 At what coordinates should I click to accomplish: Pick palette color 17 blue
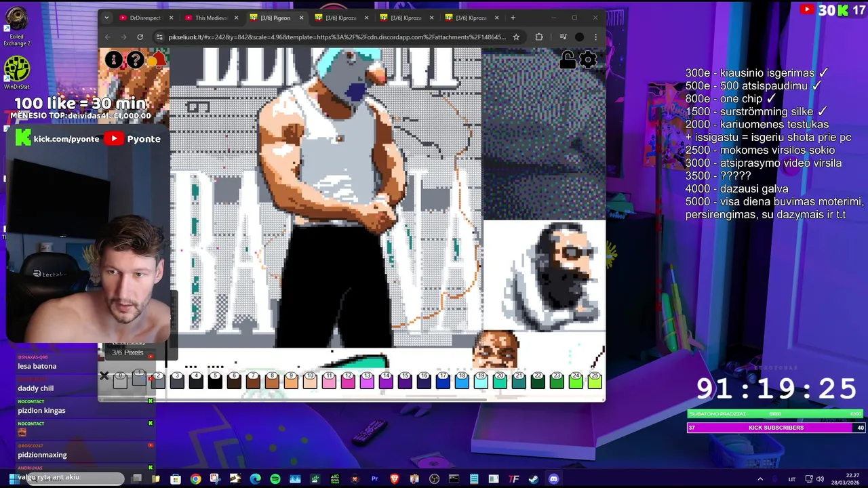click(443, 381)
